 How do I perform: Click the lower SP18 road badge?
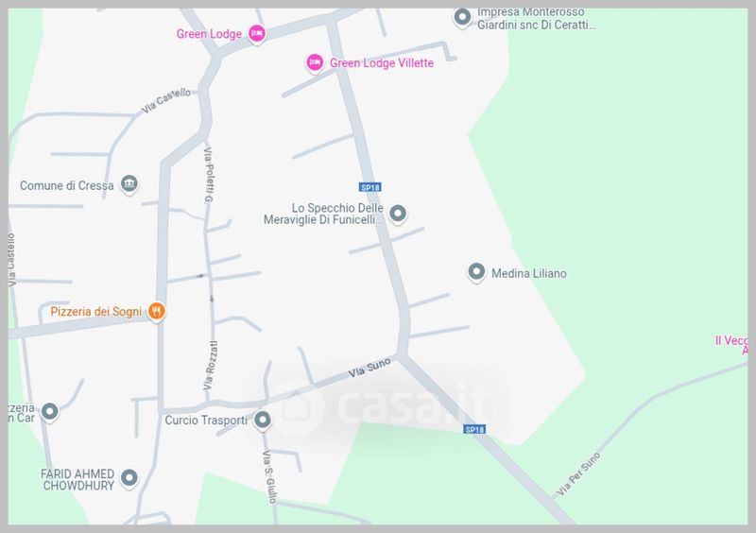(x=474, y=429)
